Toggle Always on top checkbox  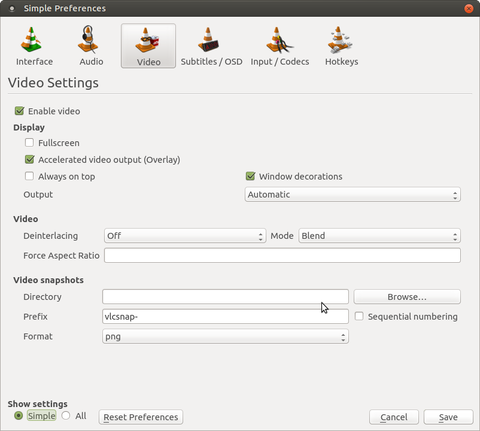click(29, 176)
